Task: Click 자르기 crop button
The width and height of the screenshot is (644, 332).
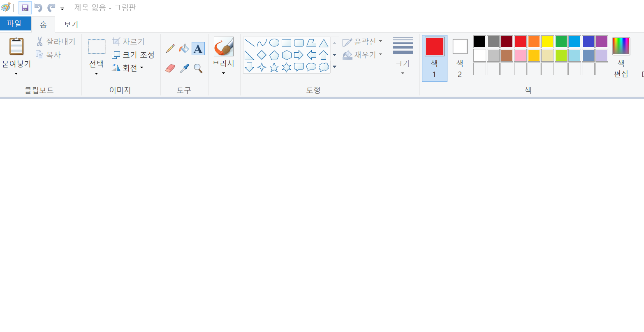Action: click(128, 42)
